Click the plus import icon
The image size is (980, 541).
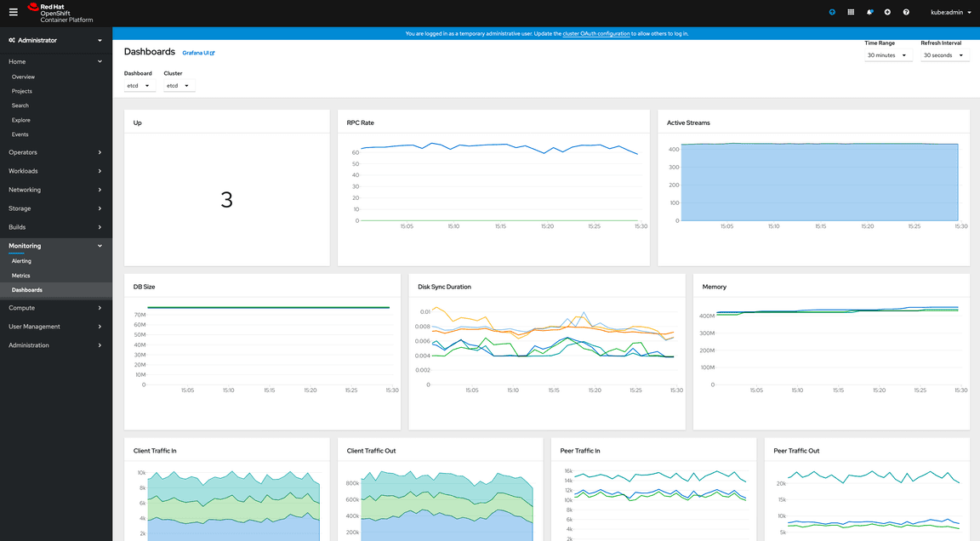tap(887, 12)
